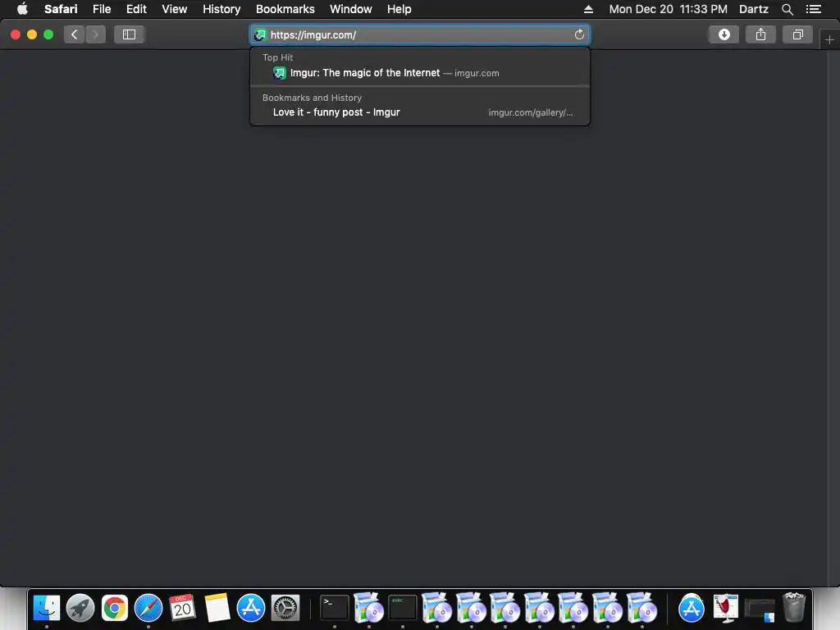The width and height of the screenshot is (840, 630).
Task: Open Launchpad rocket in the Dock
Action: [80, 608]
